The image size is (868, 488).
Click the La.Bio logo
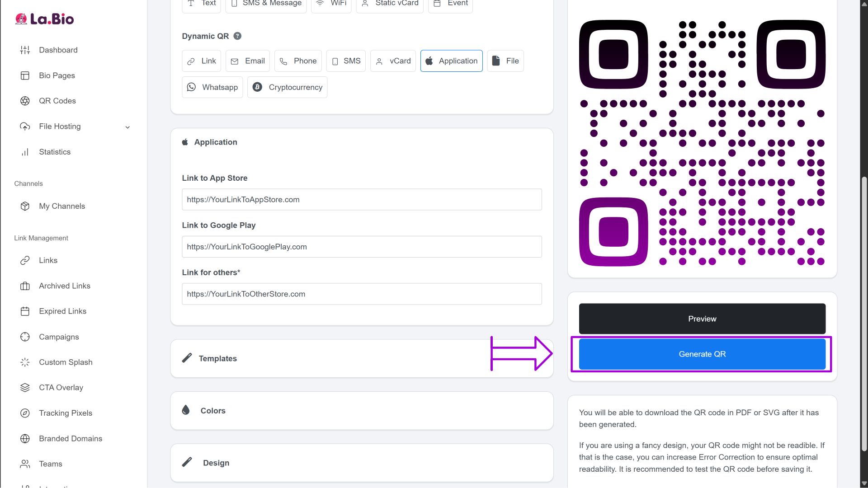click(x=44, y=19)
